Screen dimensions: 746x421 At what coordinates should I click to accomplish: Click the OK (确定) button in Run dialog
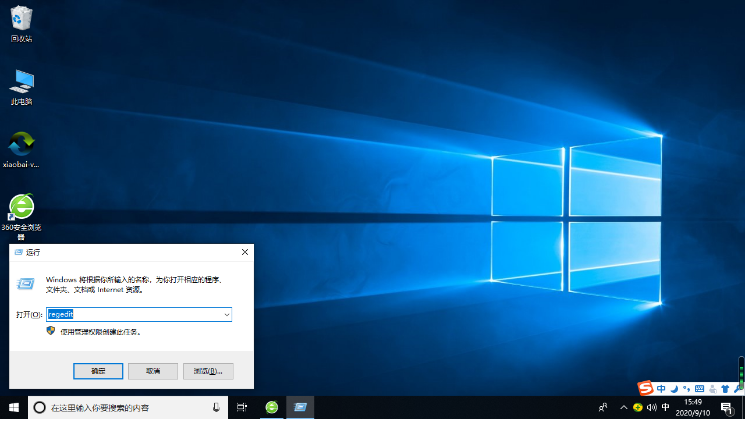point(98,370)
